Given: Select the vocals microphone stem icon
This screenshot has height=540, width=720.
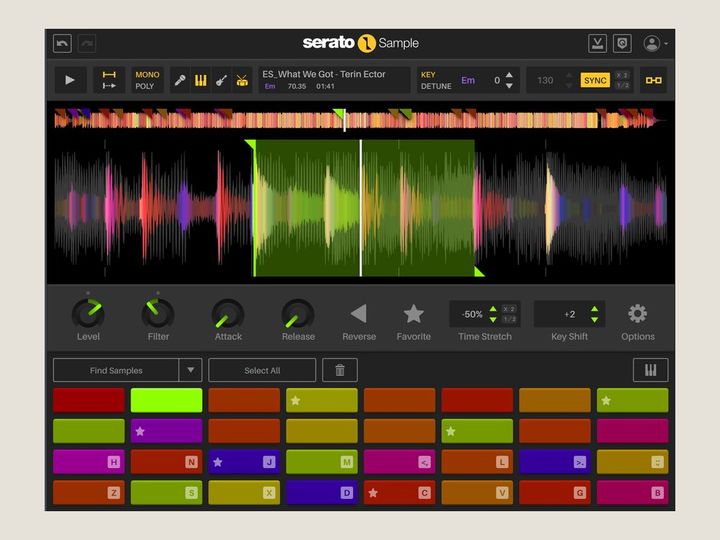Looking at the screenshot, I should tap(180, 80).
